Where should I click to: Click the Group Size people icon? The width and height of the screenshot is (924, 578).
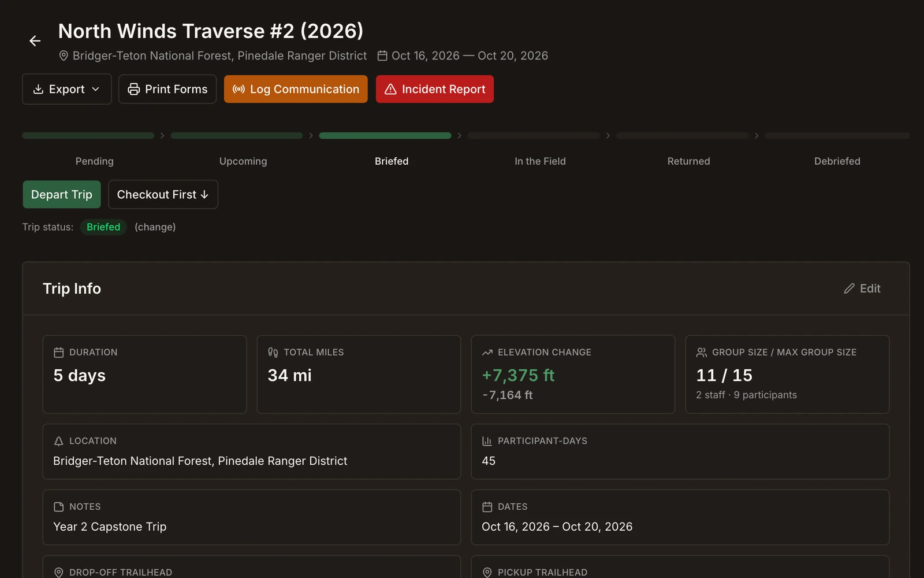pos(702,353)
